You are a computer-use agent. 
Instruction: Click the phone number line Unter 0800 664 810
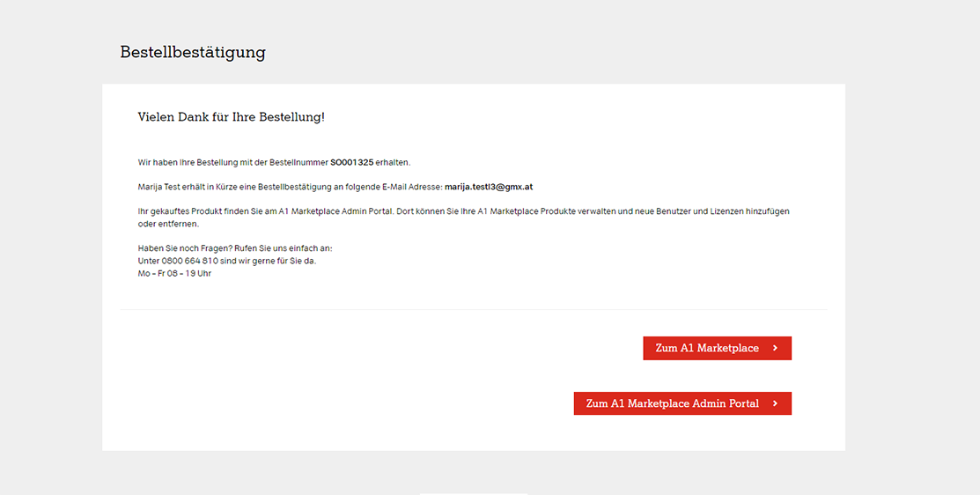[227, 261]
